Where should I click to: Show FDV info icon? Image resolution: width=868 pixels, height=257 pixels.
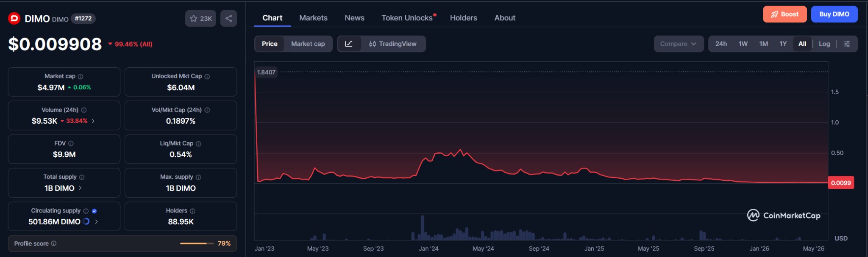coord(71,144)
